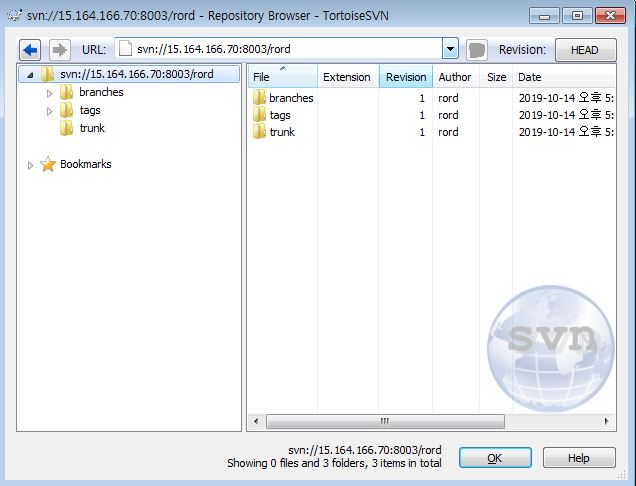Collapse the svn://15.164.166.70:8003/rord root node

pos(30,75)
